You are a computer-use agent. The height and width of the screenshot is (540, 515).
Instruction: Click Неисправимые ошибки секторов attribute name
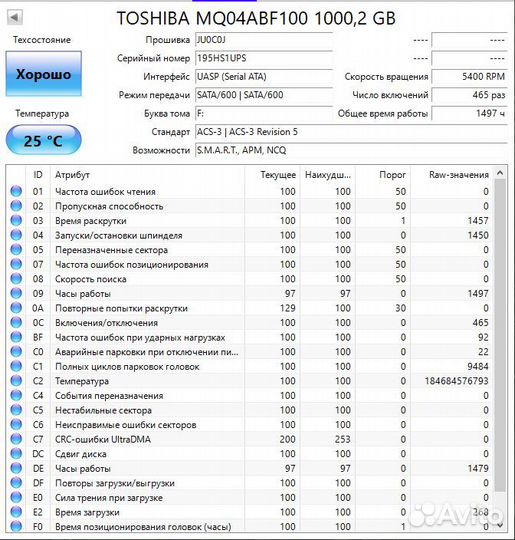125,425
